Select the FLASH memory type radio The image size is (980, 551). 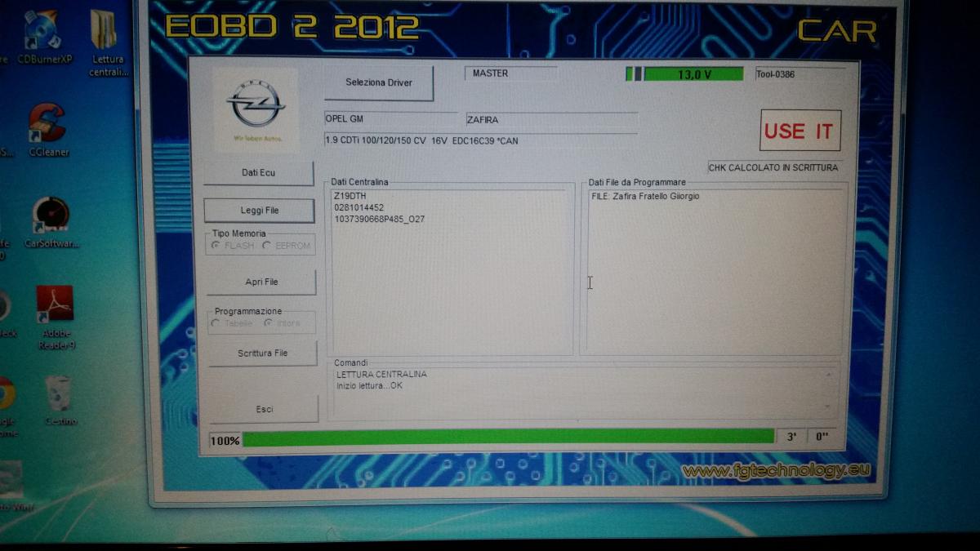(x=233, y=246)
